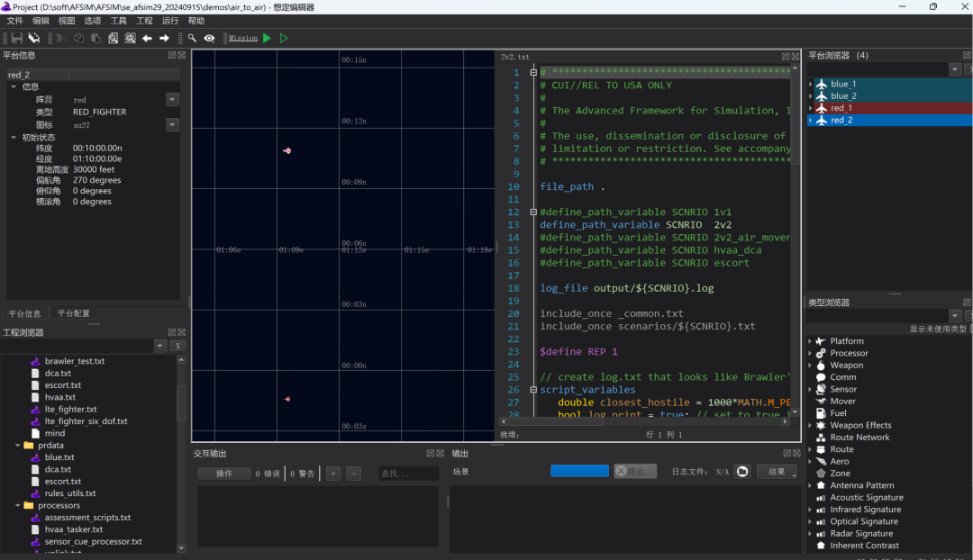Screen dimensions: 973x560
Task: Fold the code block at line 12
Action: click(533, 212)
